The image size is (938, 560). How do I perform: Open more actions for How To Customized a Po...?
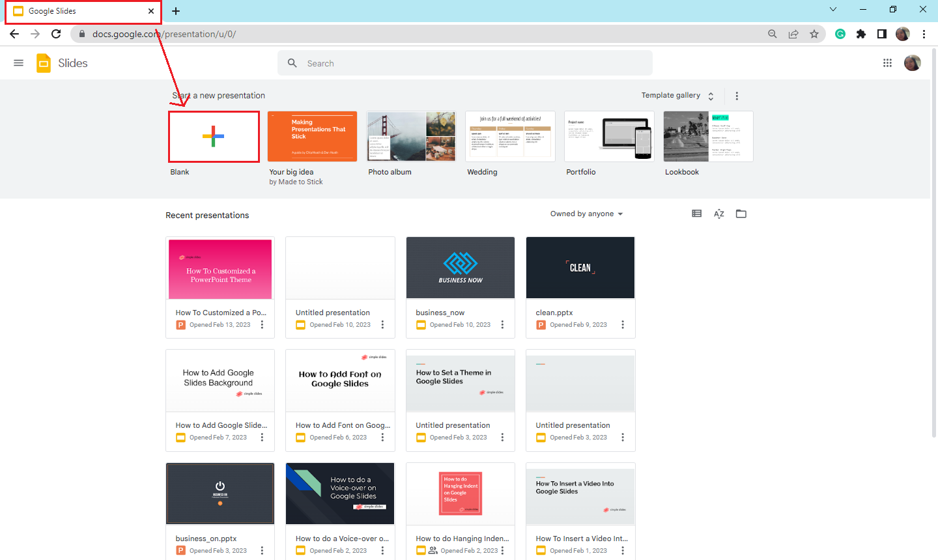263,324
